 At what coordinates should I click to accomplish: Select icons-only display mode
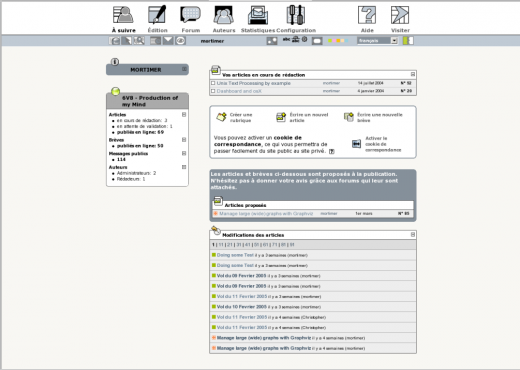pyautogui.click(x=305, y=39)
